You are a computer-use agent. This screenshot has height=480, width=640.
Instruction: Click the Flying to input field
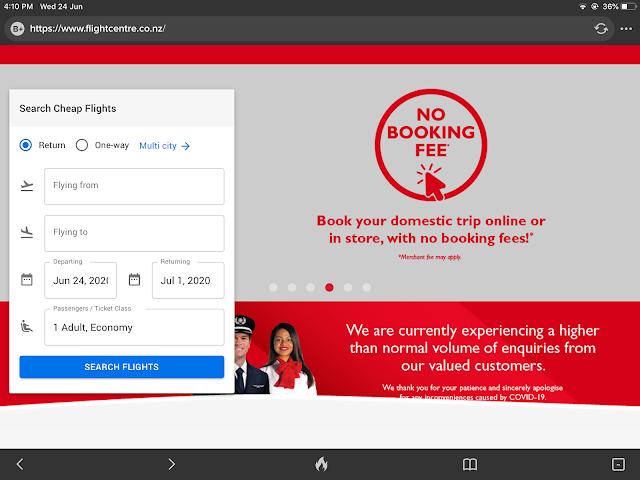tap(134, 233)
